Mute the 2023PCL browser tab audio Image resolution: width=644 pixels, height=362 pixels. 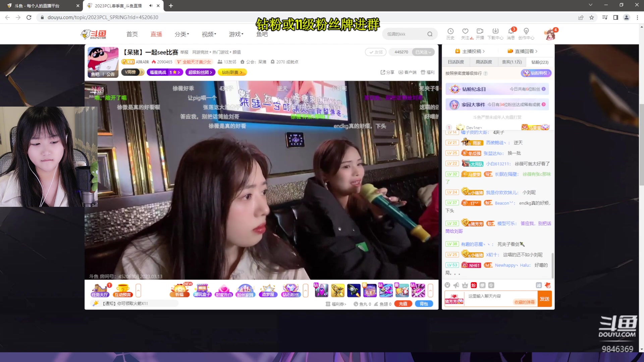pos(151,6)
